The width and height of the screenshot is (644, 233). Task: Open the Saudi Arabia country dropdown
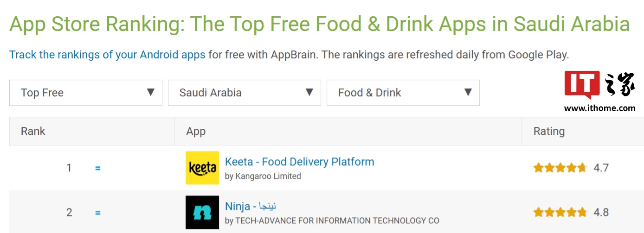click(x=244, y=93)
